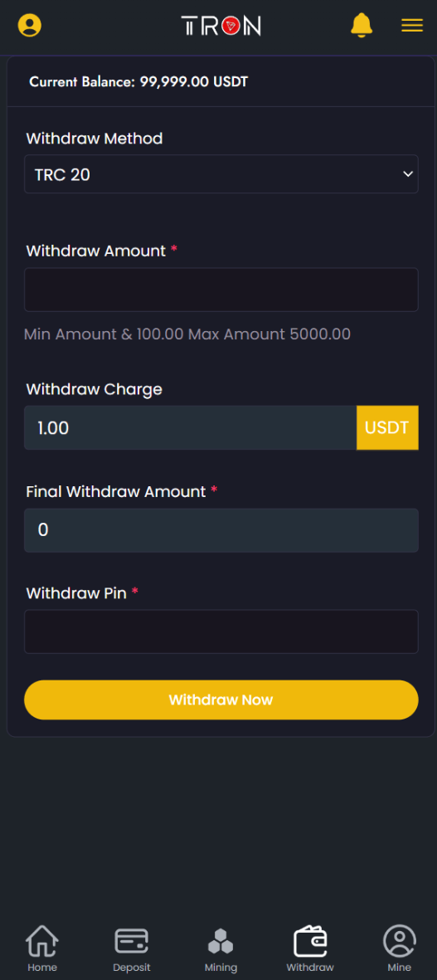
Task: Click the Current Balance text
Action: pyautogui.click(x=138, y=82)
